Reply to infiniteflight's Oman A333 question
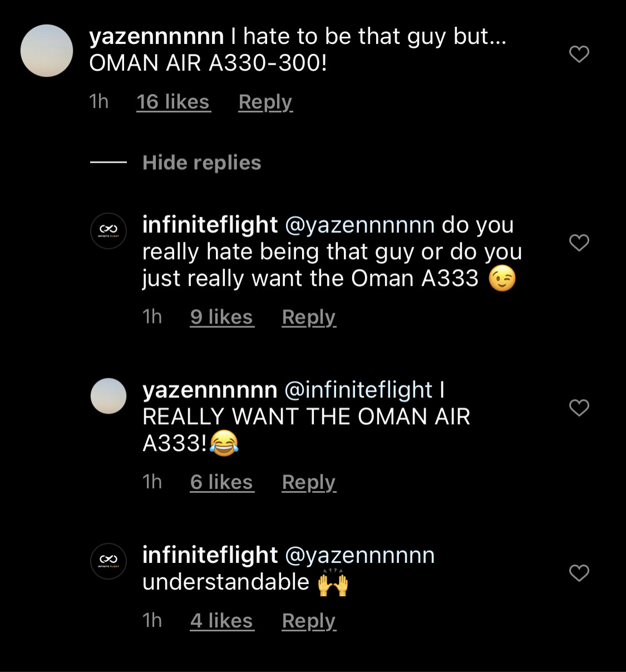626x672 pixels. [x=309, y=317]
